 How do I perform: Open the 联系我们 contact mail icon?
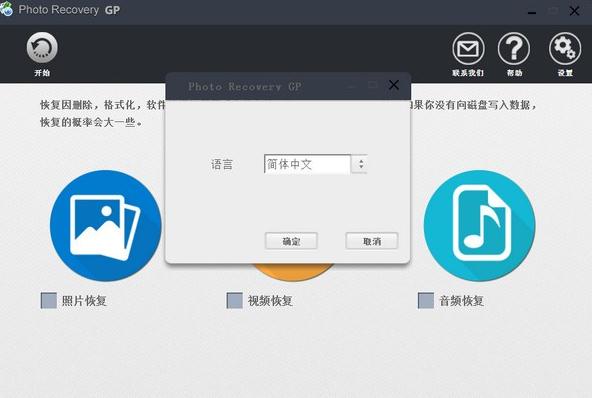point(468,49)
